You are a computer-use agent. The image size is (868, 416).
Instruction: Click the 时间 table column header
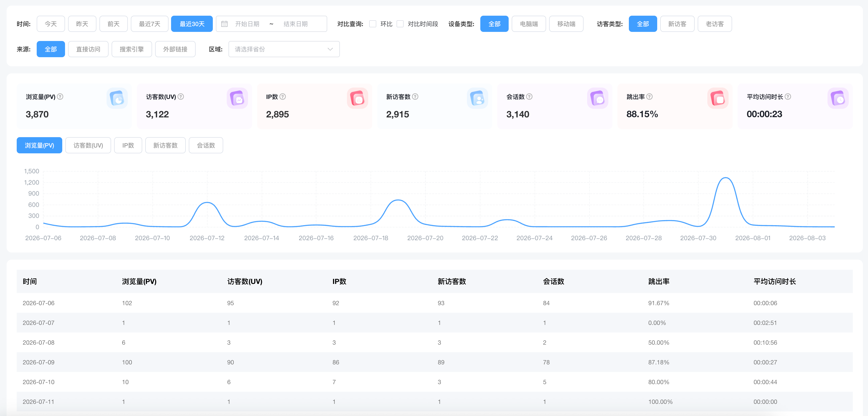tap(30, 281)
